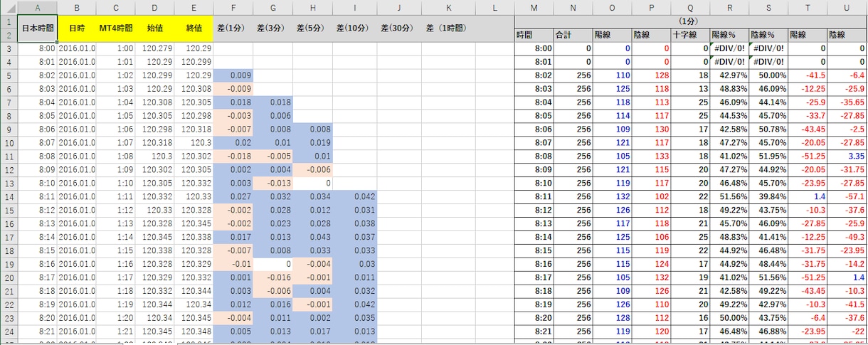Select the cell showing 0.037
The height and width of the screenshot is (345, 868).
[354, 237]
